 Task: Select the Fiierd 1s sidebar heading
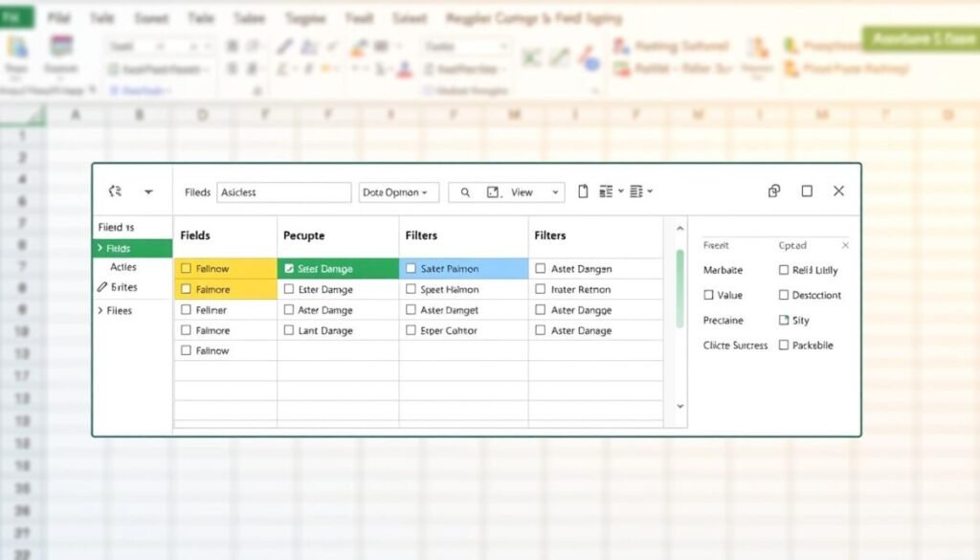point(116,228)
